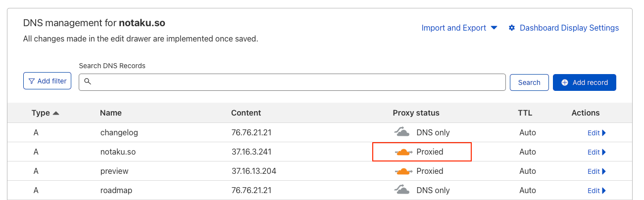Open the Import and Export dropdown
This screenshot has height=200, width=644.
(459, 28)
